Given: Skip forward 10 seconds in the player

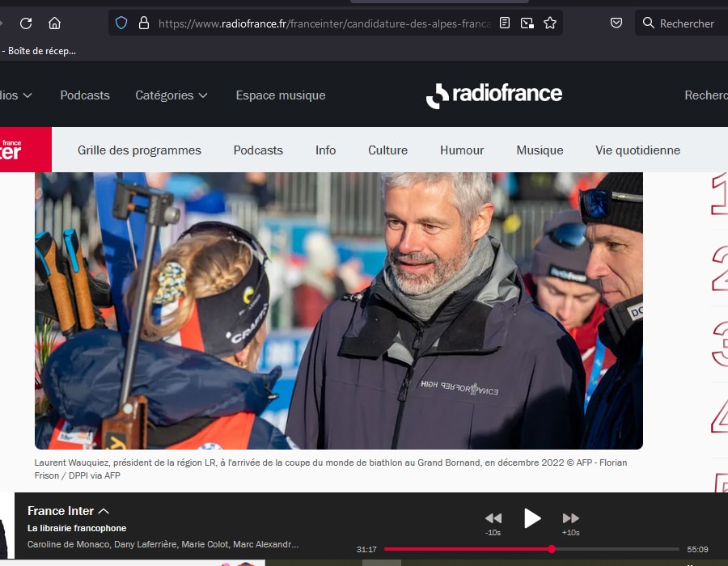Looking at the screenshot, I should click(570, 518).
